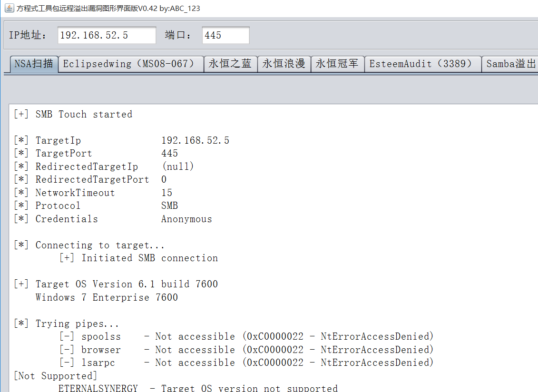The width and height of the screenshot is (538, 392).
Task: Select the lsarpc not accessible line
Action: tap(246, 363)
